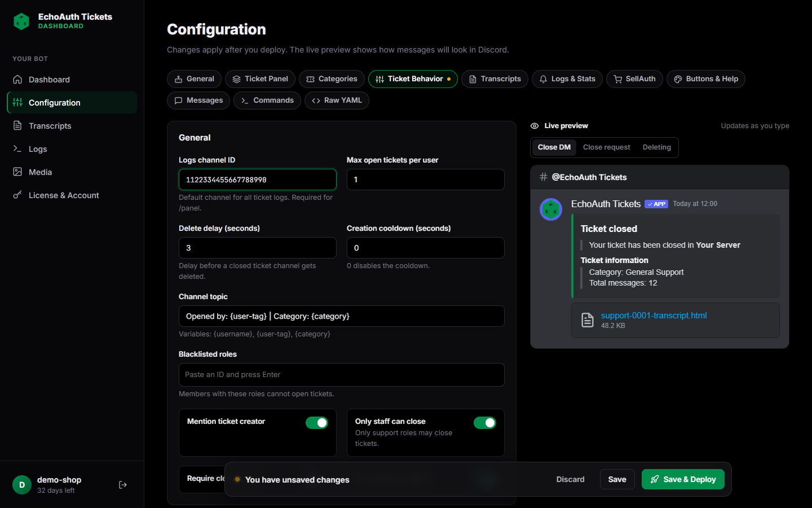812x508 pixels.
Task: Click the EchoAuth Tickets bot avatar in preview
Action: coord(551,209)
